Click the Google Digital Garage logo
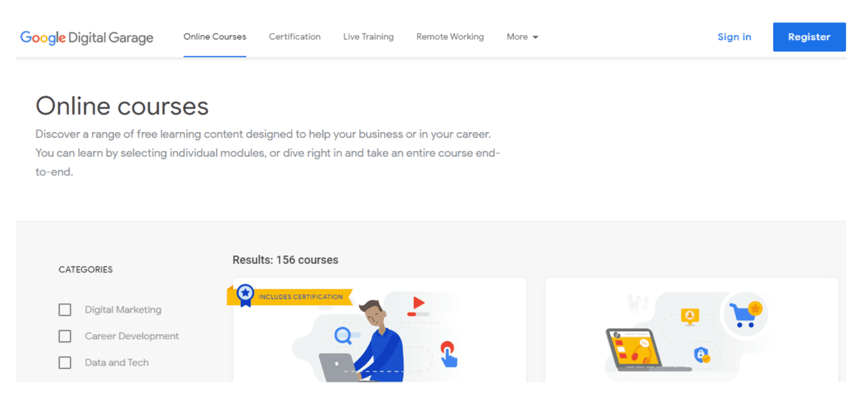The image size is (868, 402). [x=87, y=37]
